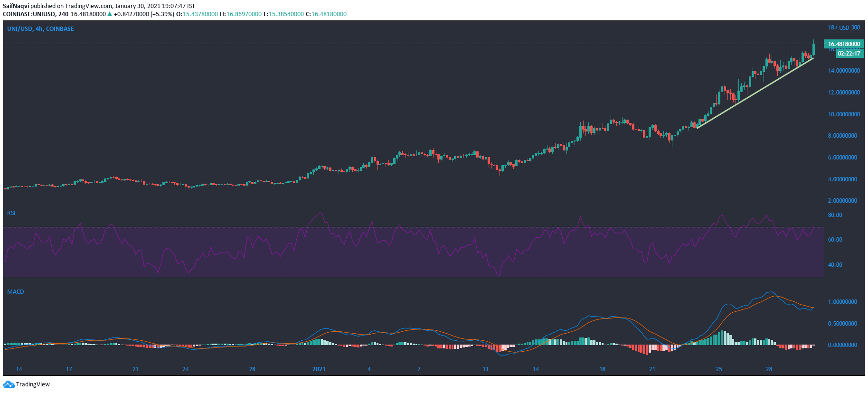Click the 18 date label on time axis
This screenshot has width=868, height=393.
602,369
